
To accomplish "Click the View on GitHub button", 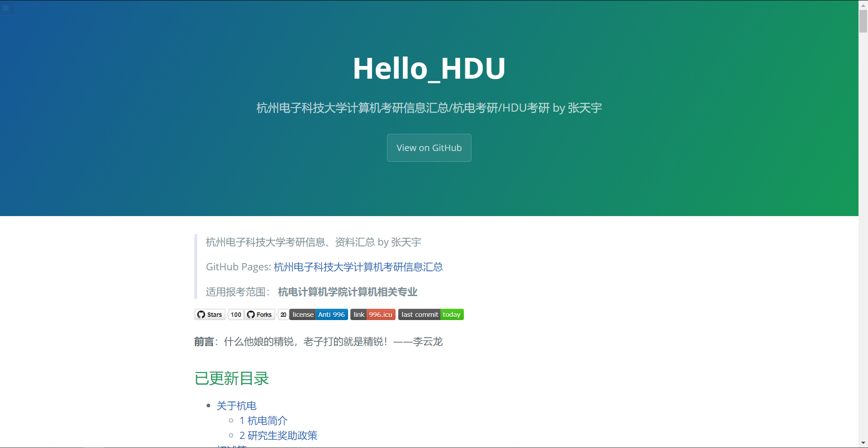I will tap(429, 148).
